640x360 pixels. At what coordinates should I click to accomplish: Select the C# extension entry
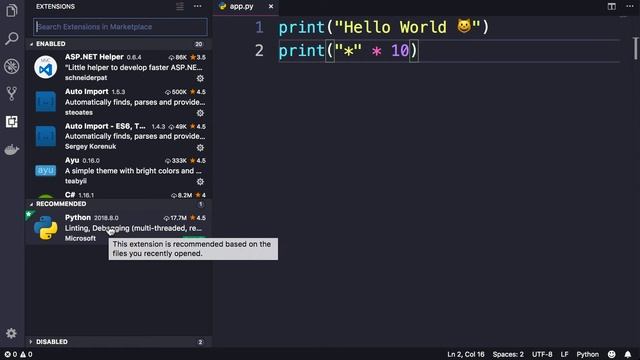click(119, 194)
